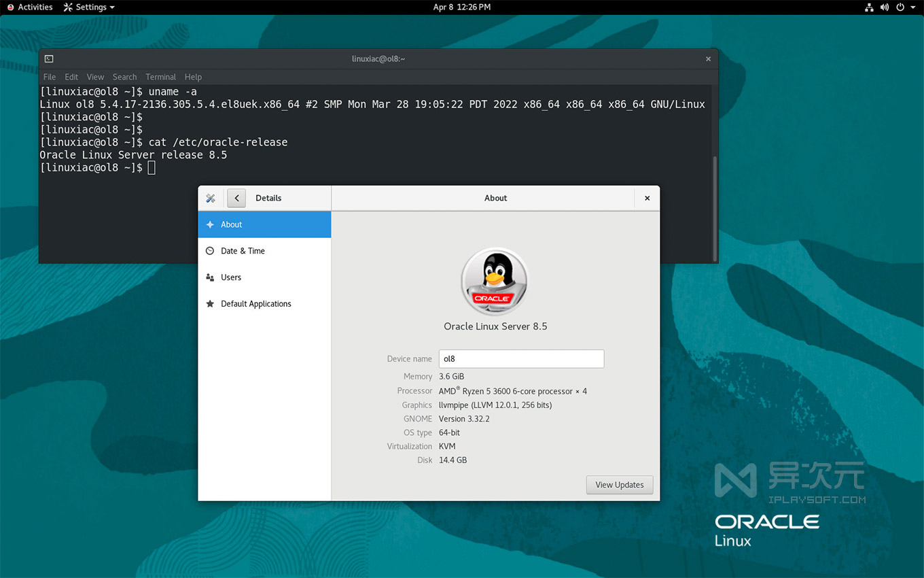The image size is (924, 578).
Task: Click the network icon in top bar
Action: 869,7
